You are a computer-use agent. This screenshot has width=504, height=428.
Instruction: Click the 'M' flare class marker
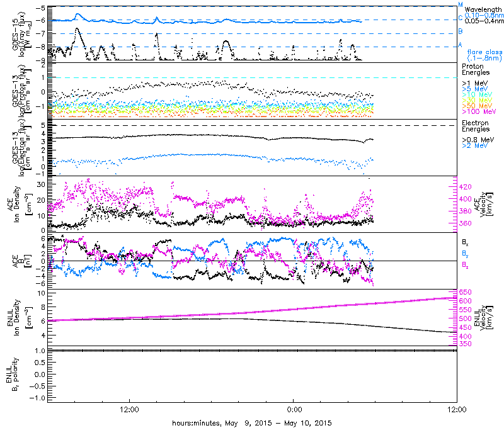click(461, 5)
